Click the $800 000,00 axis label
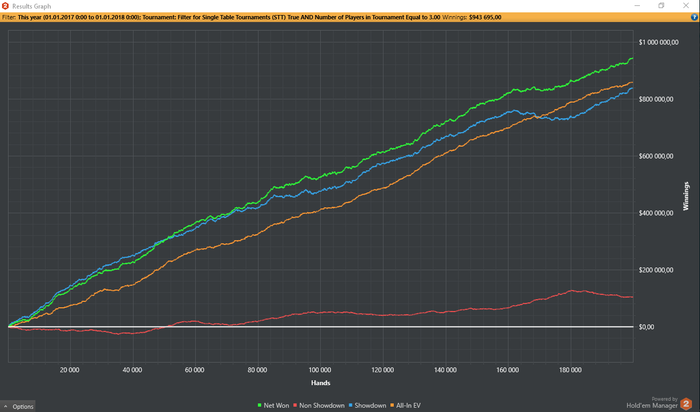Image resolution: width=700 pixels, height=412 pixels. (x=656, y=99)
